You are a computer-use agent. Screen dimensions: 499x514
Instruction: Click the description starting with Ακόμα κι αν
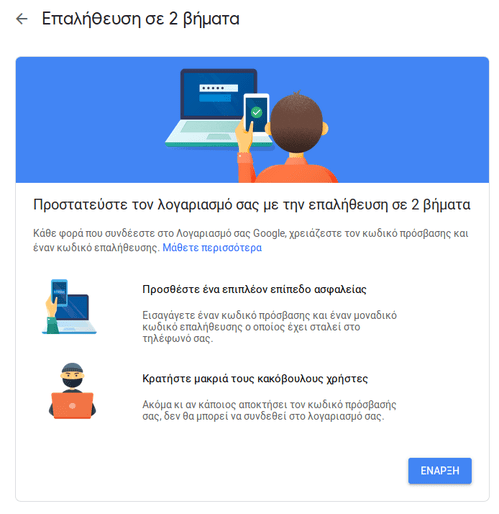pos(269,410)
